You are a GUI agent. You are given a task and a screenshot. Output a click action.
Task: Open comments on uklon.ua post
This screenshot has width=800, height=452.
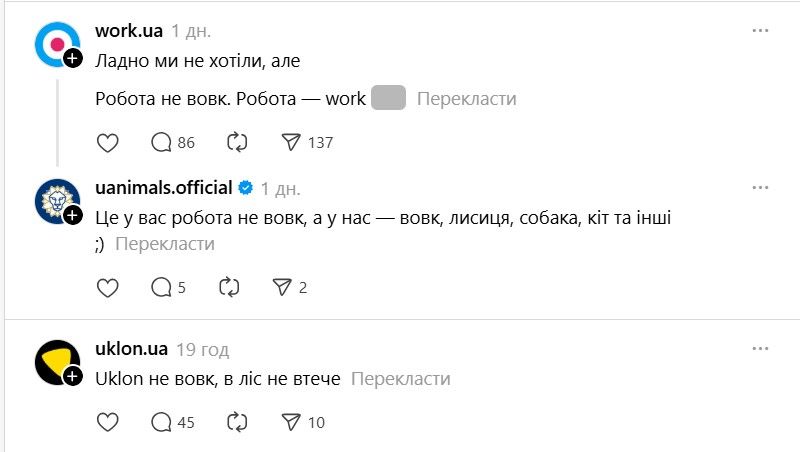pos(161,422)
